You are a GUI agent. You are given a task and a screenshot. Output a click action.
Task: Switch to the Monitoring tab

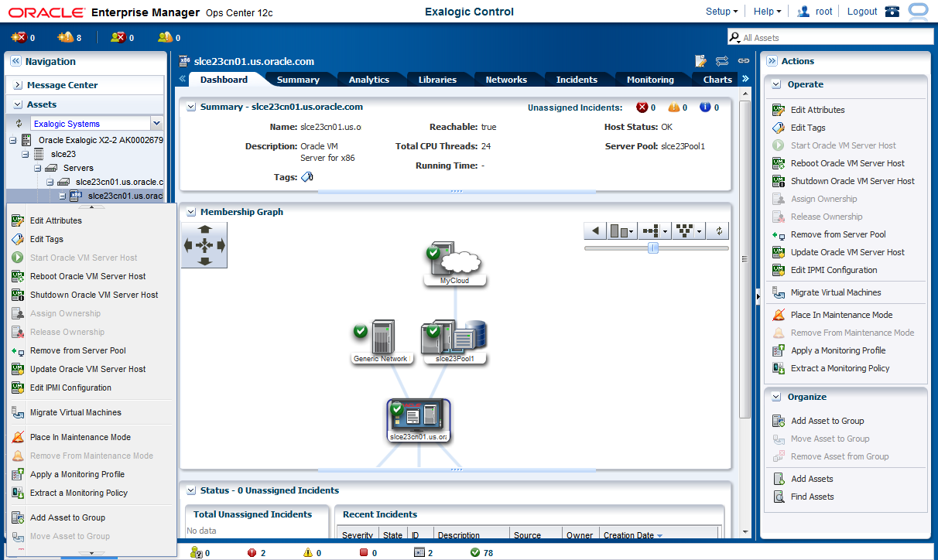650,80
